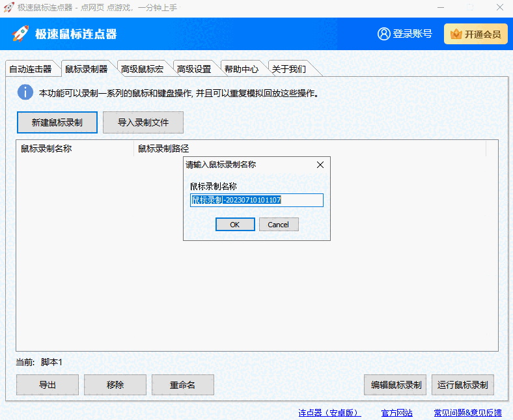The image size is (513, 420).
Task: Click 导入录制文件 button
Action: 143,122
